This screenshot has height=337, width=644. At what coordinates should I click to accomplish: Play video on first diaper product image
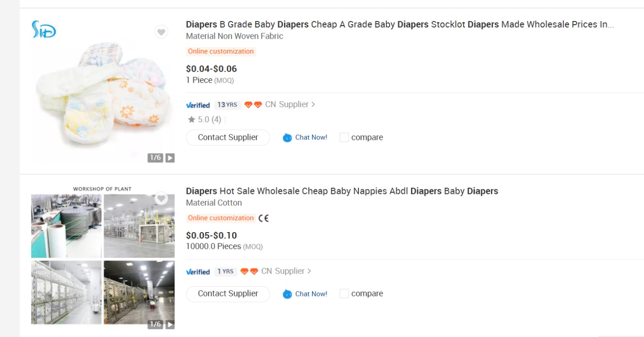click(170, 158)
